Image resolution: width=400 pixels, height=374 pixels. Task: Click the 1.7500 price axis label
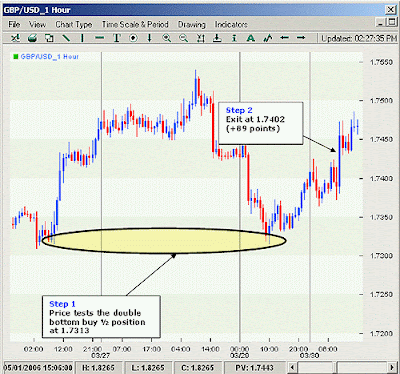click(x=381, y=101)
